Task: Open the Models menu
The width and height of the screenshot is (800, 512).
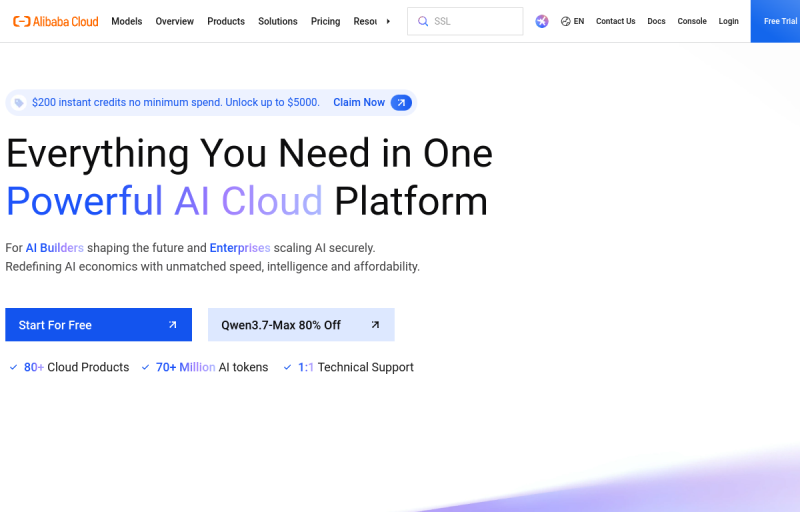Action: [x=127, y=21]
